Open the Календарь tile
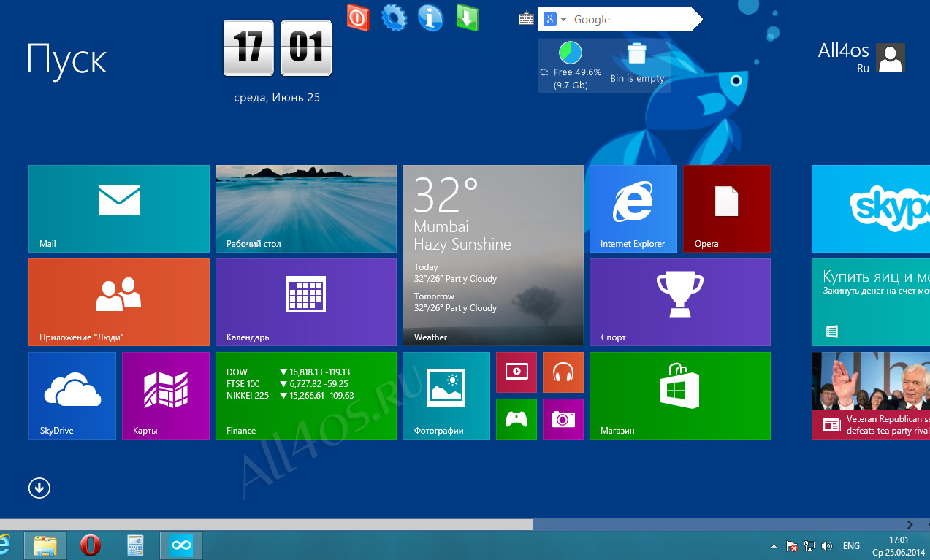Viewport: 930px width, 560px height. pos(306,302)
